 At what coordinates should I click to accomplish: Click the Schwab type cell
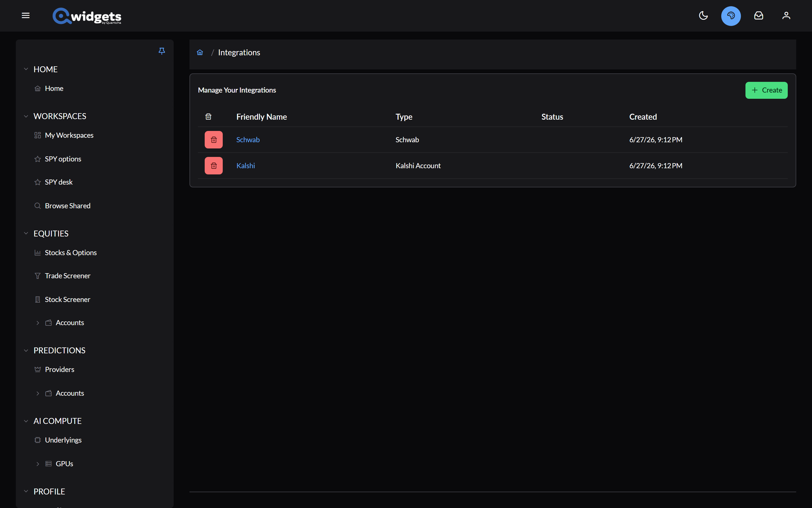pyautogui.click(x=407, y=140)
